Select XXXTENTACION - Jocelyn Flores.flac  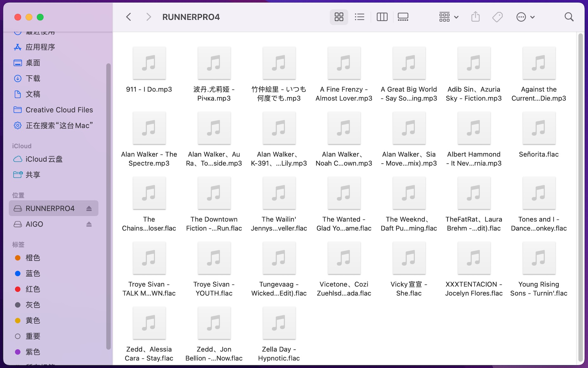click(474, 270)
